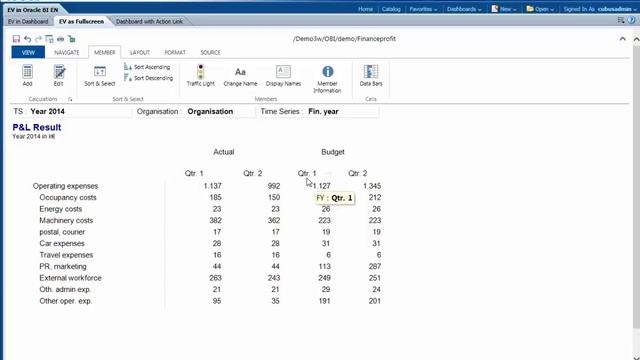
Task: Open the cubusadmin user dropdown
Action: 617,9
